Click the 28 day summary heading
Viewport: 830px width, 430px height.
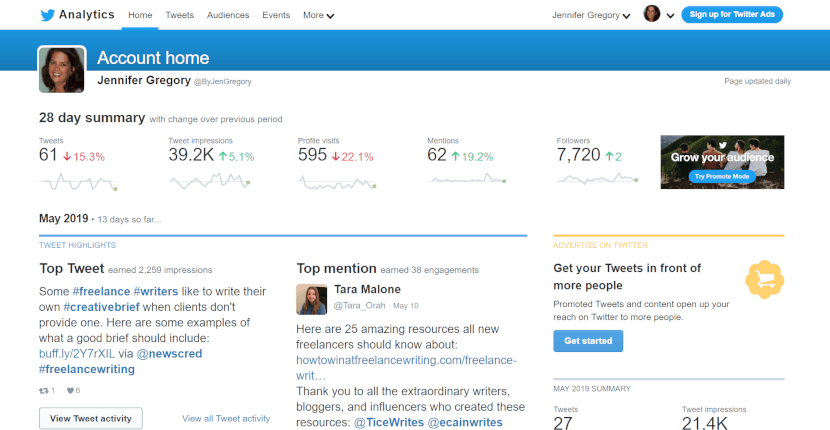pos(92,118)
